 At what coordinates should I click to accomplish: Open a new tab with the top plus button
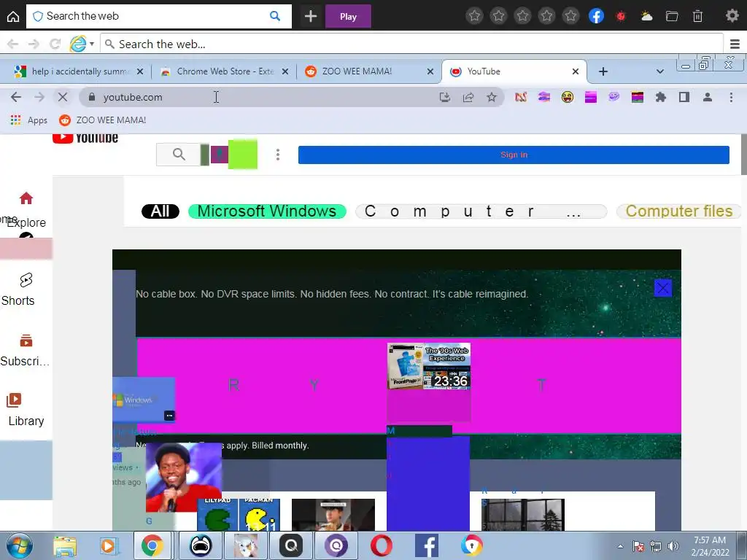tap(311, 17)
